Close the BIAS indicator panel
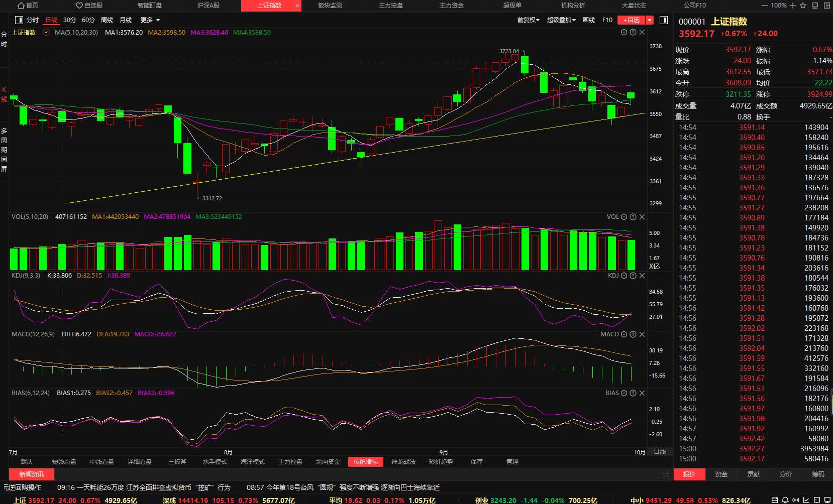The height and width of the screenshot is (504, 833). tap(642, 393)
